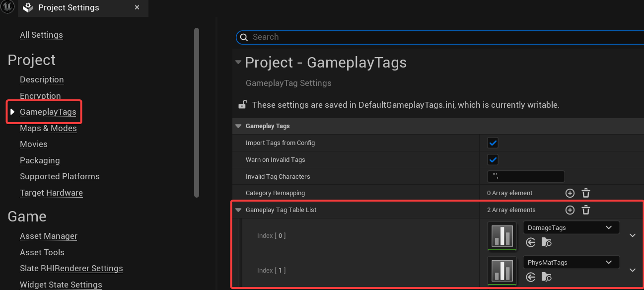Browse to DamageTags in Content Browser
Viewport: 644px width, 290px height.
tap(547, 242)
